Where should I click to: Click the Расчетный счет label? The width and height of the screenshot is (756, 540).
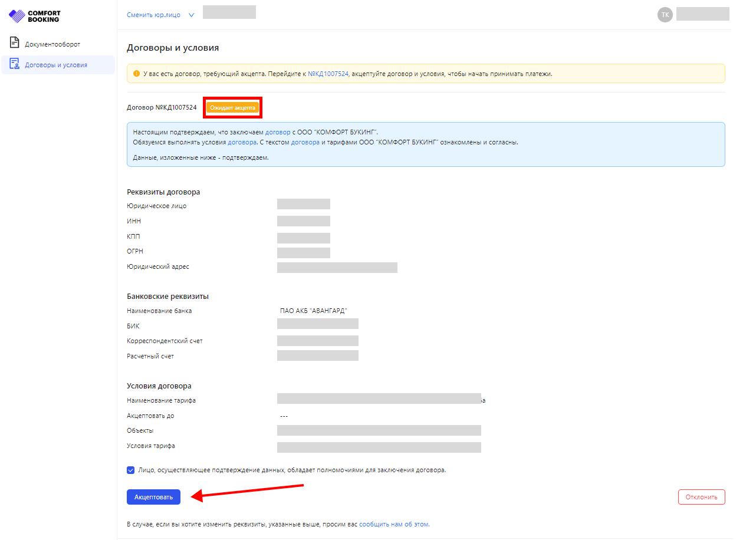pyautogui.click(x=150, y=357)
